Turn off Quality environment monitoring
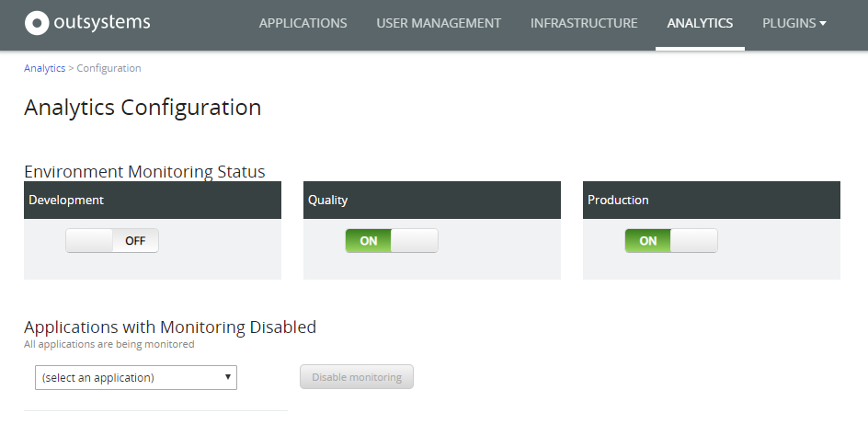Image resolution: width=868 pixels, height=436 pixels. [x=392, y=240]
